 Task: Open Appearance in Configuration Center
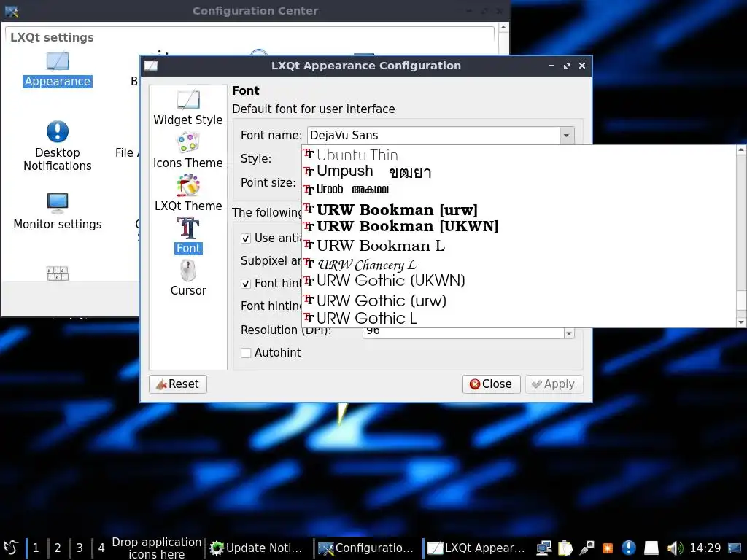coord(58,69)
